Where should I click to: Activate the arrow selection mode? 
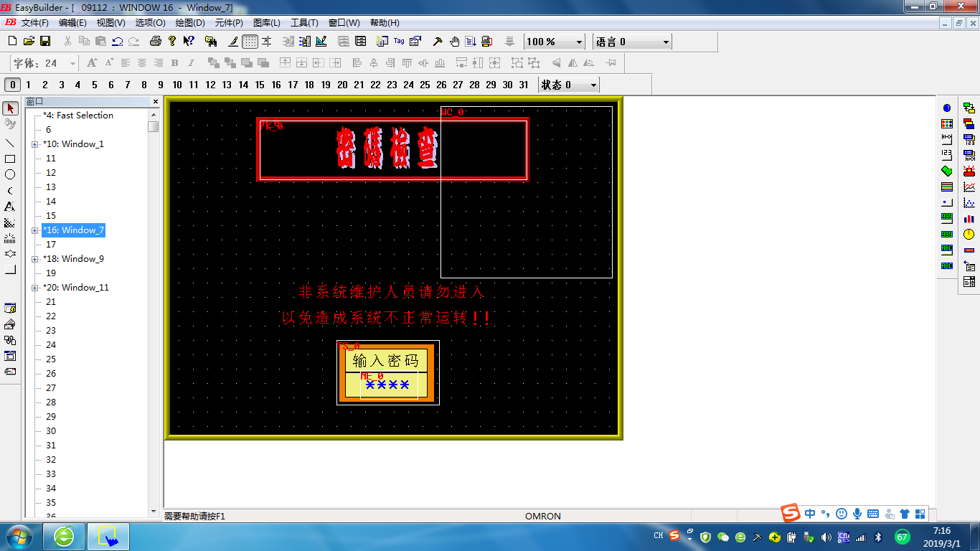coord(10,108)
